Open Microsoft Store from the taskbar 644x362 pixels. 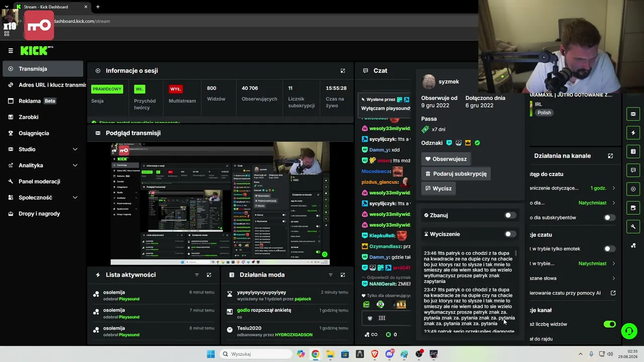[345, 354]
